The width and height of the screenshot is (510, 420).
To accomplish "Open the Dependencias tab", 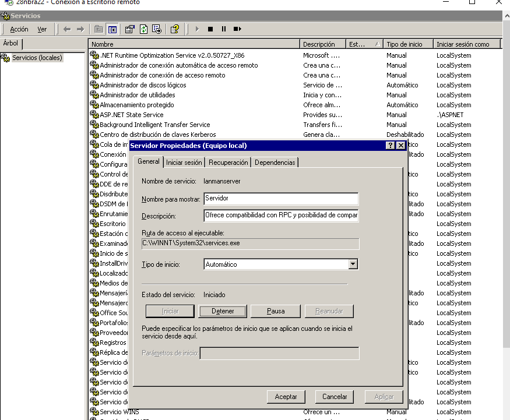I will (275, 163).
